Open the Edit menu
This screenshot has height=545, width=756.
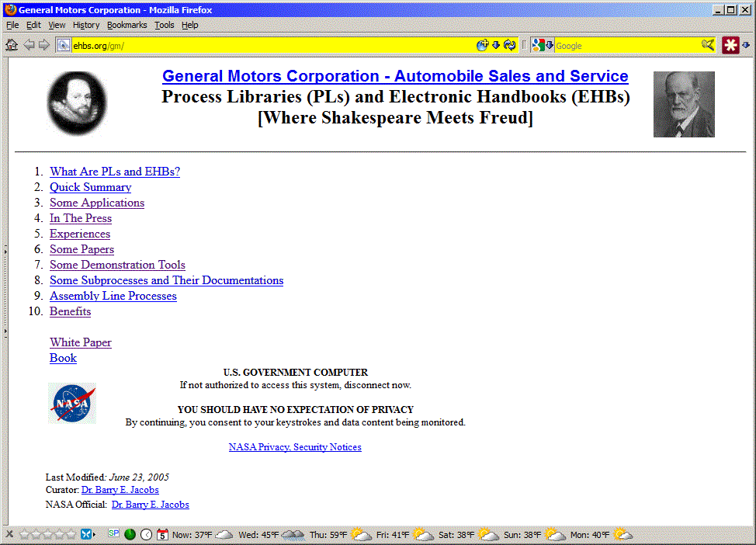pos(33,25)
